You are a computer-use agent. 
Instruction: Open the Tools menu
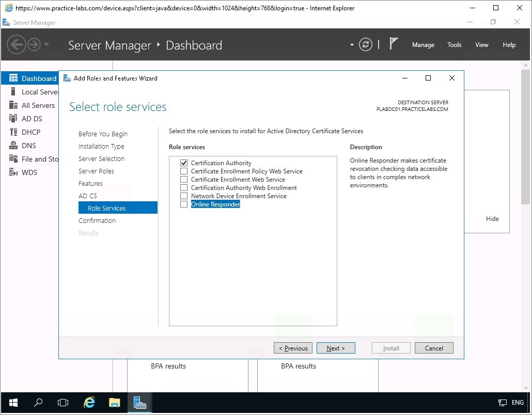[x=455, y=45]
